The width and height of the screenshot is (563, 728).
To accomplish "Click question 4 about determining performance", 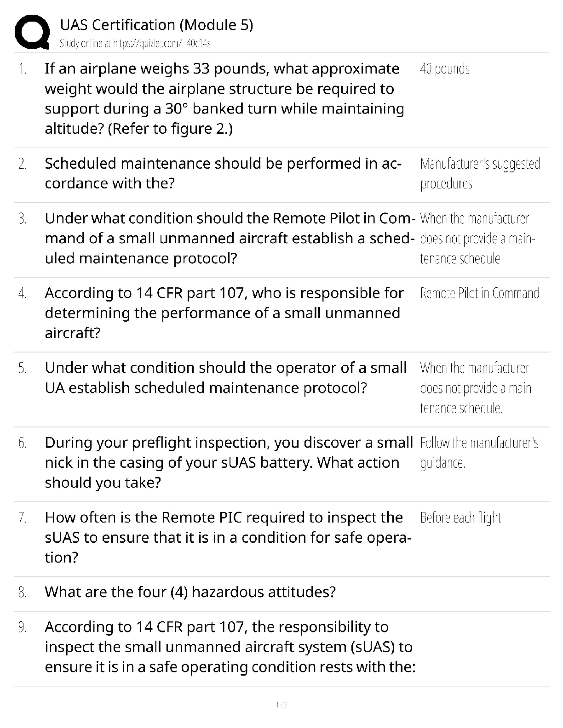I will click(x=224, y=313).
